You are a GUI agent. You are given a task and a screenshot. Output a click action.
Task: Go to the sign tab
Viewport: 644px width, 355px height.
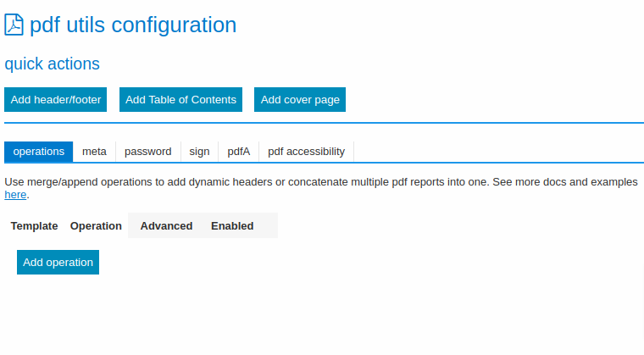199,152
